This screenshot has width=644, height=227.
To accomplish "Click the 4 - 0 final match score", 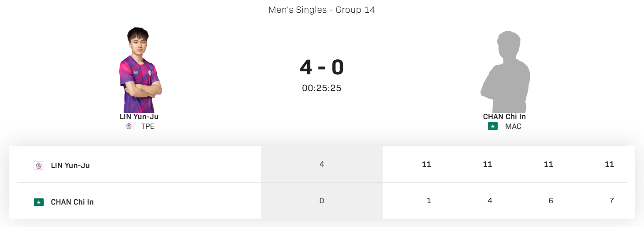I will coord(322,67).
